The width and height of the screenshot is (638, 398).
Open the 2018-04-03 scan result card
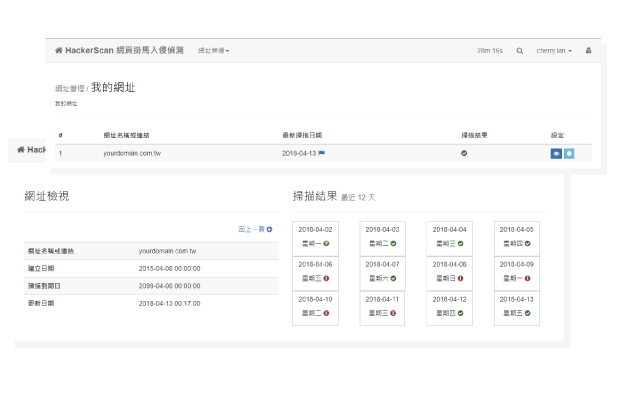[382, 238]
